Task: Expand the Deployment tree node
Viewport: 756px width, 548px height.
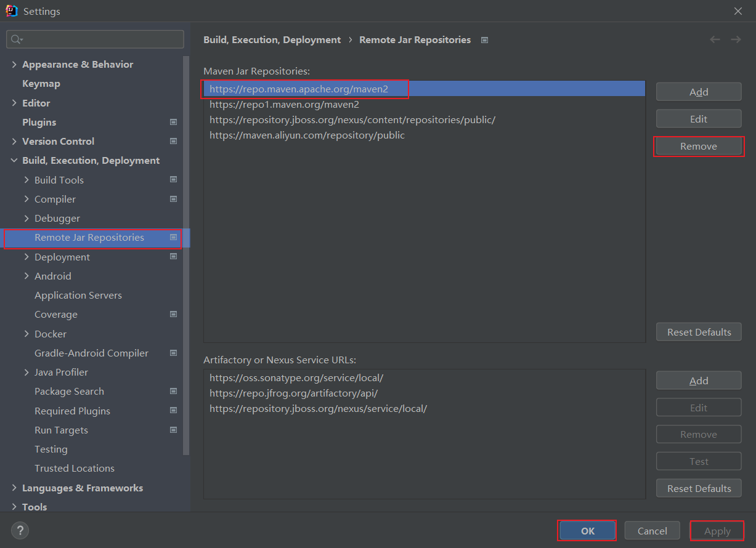Action: coord(26,257)
